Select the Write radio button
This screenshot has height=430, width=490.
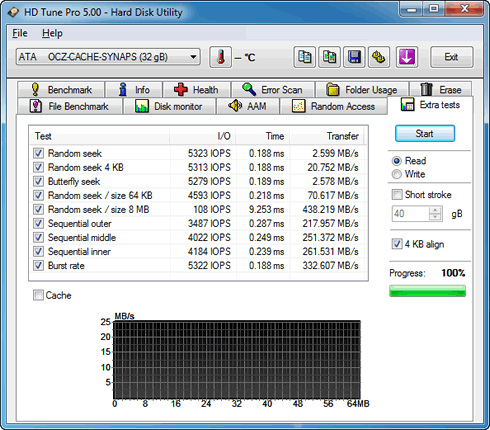click(x=397, y=174)
